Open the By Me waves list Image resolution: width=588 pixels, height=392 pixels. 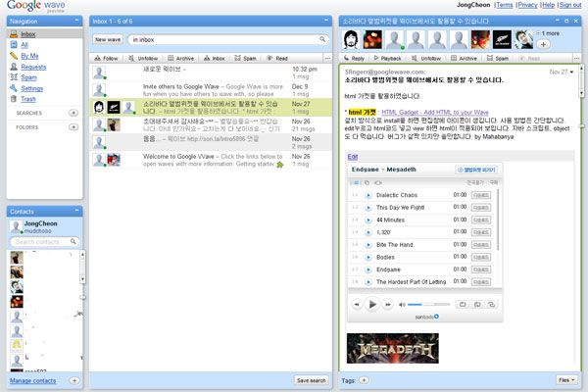click(x=29, y=56)
